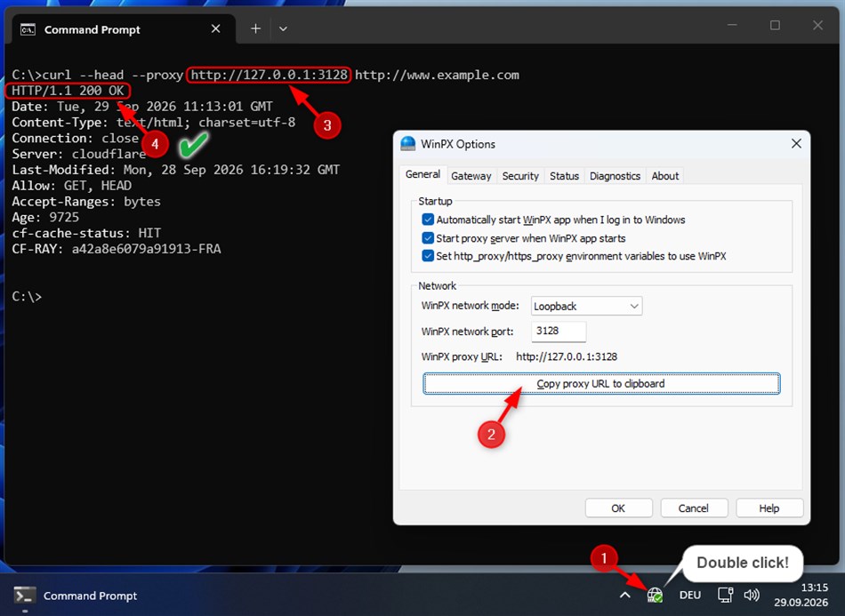The height and width of the screenshot is (616, 845).
Task: Switch to the Security tab
Action: coord(520,176)
